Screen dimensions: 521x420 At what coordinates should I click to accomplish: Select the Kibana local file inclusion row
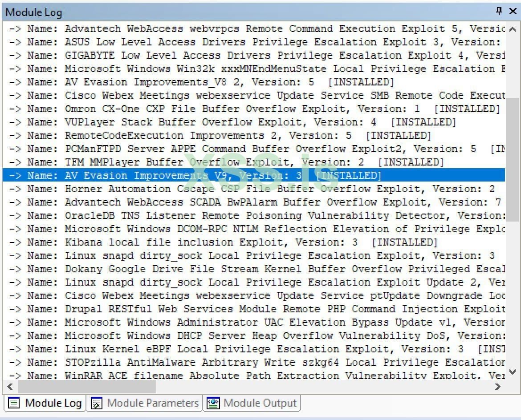click(254, 242)
